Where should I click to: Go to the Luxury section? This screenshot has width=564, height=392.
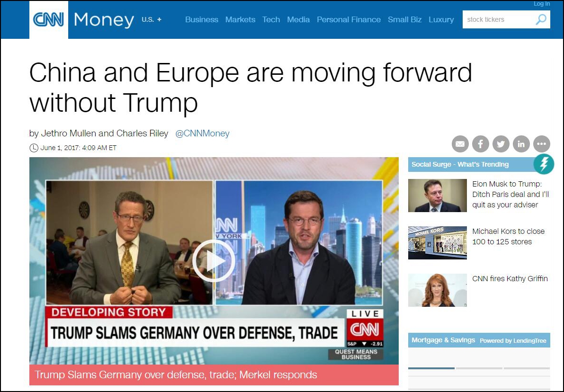pyautogui.click(x=441, y=19)
